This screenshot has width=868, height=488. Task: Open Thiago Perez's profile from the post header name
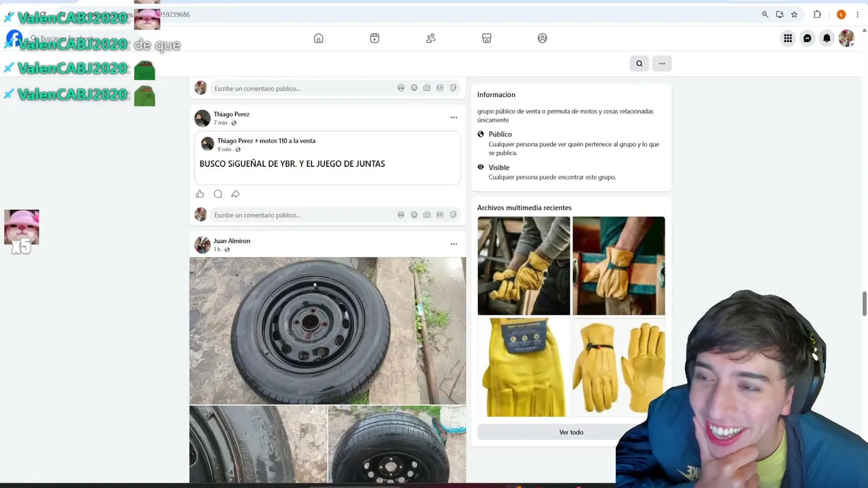coord(231,115)
